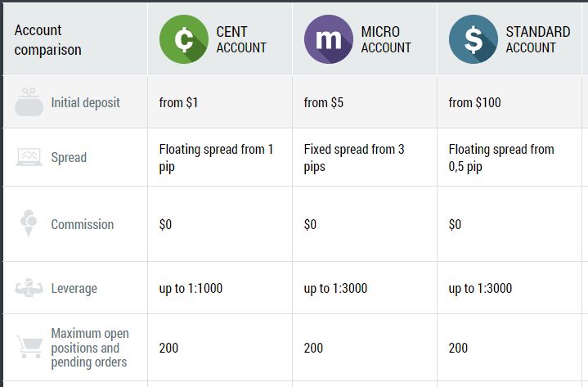Screen dimensions: 588x387
Task: Click the strongman icon beside Leverage
Action: (x=29, y=288)
